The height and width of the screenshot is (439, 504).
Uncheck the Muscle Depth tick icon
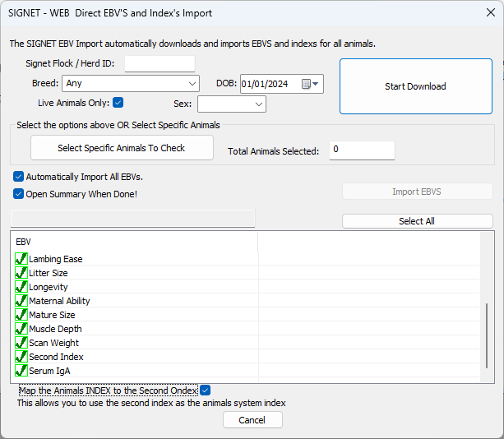click(21, 329)
